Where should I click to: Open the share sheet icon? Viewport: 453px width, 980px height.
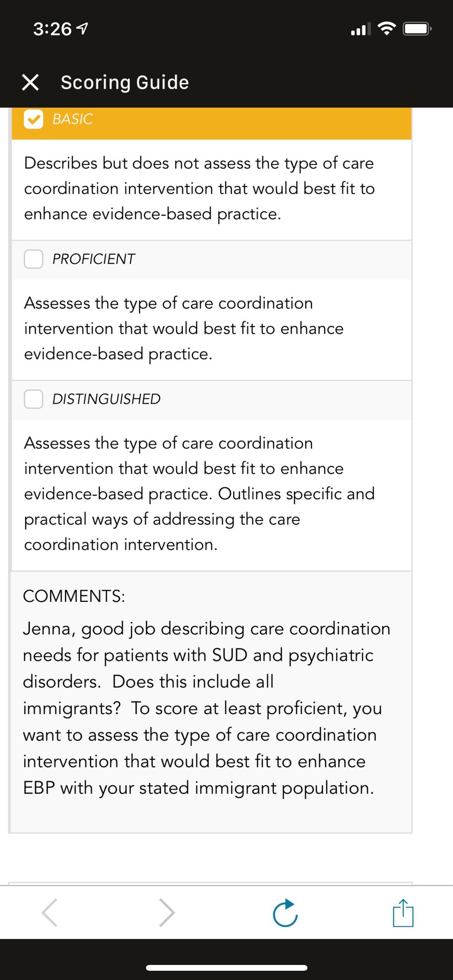coord(403,912)
